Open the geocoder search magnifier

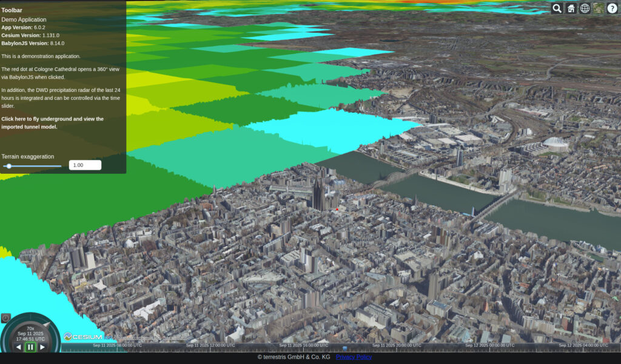(x=557, y=8)
